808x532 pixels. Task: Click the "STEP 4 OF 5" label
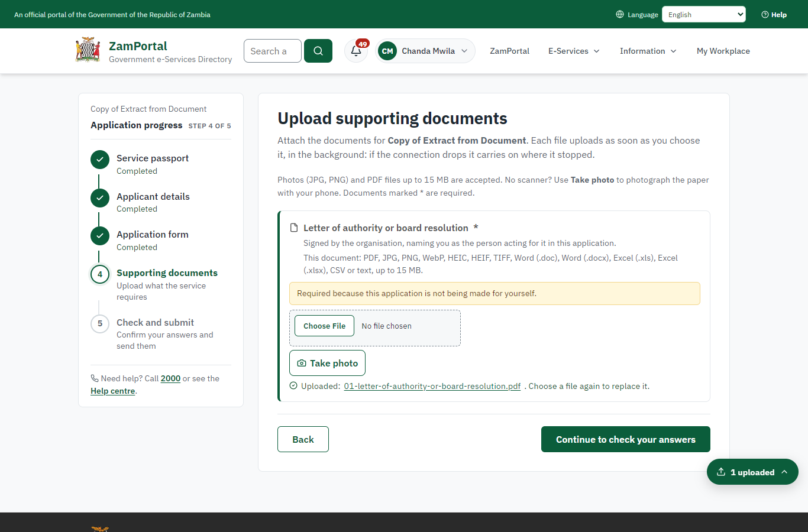209,126
